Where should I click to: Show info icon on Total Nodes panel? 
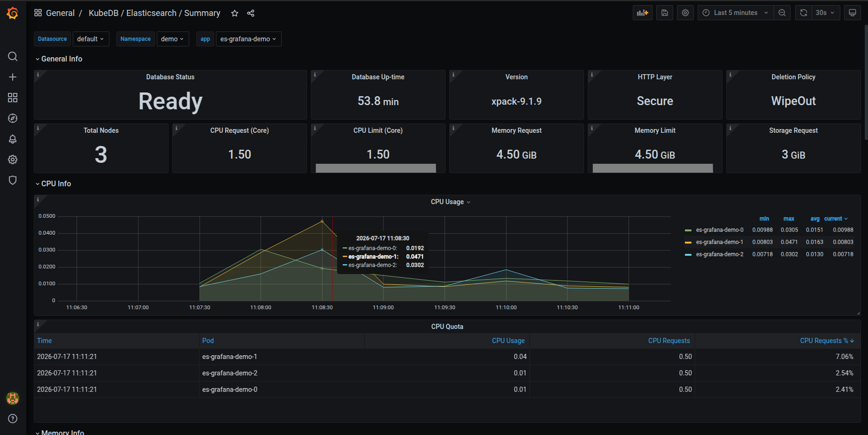tap(38, 128)
